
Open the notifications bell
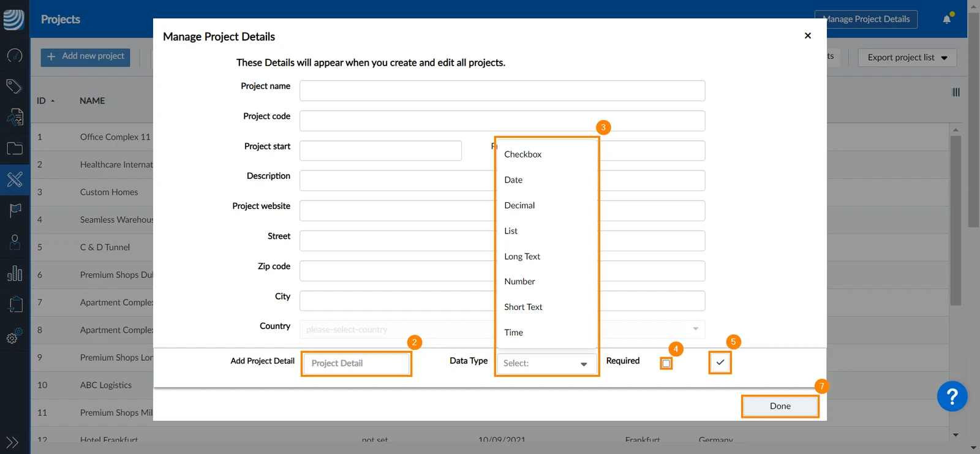click(948, 18)
